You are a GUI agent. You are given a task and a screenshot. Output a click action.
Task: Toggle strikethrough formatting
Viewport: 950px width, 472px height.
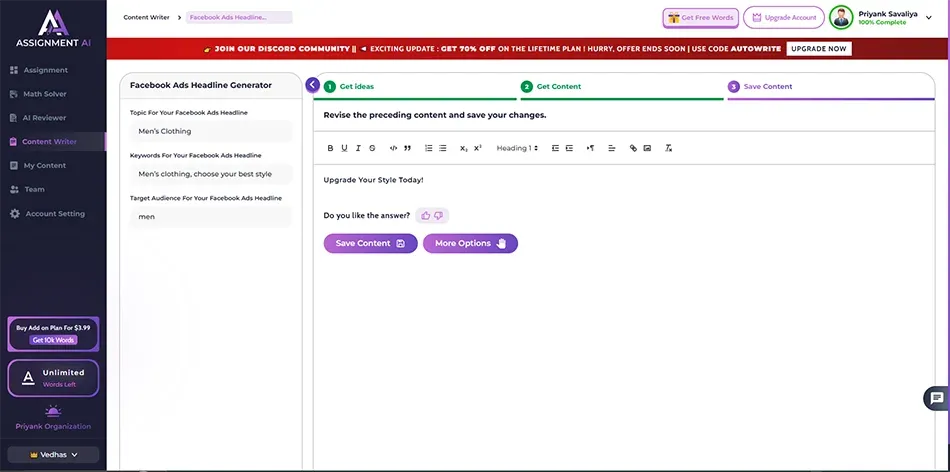[x=372, y=148]
